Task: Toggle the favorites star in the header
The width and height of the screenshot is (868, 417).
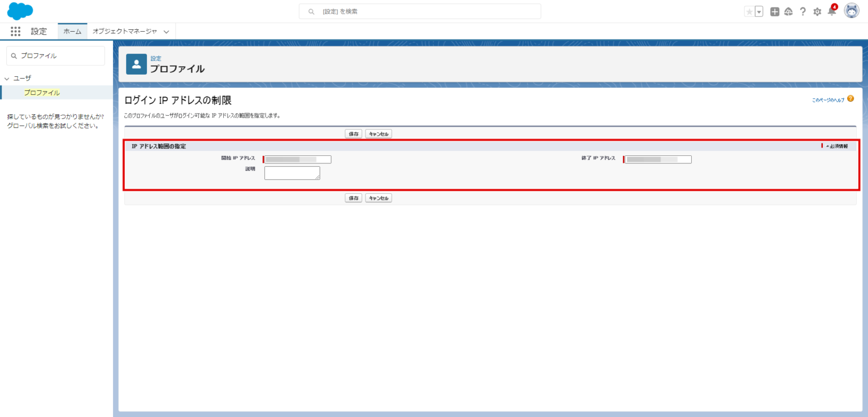Action: [749, 11]
